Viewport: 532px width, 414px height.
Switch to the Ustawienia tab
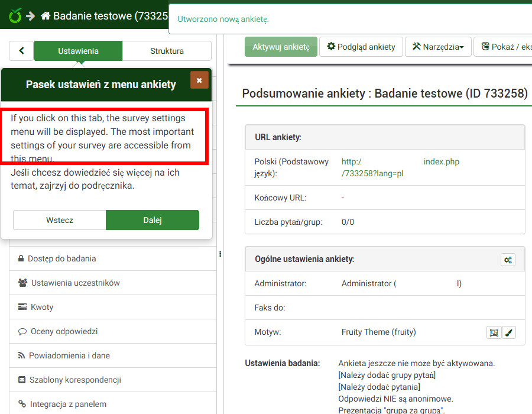[x=78, y=51]
